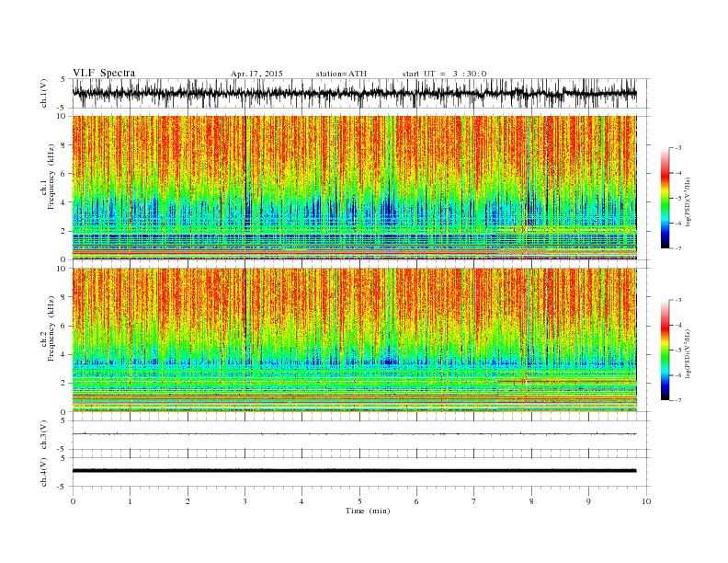
Task: Click inside the ch.1 spectrogram plot
Action: pos(354,188)
